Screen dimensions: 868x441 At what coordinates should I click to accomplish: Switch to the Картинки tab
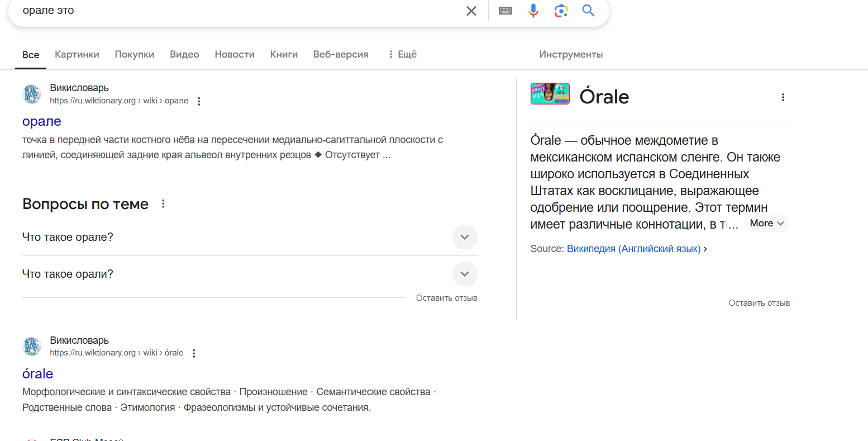[x=77, y=54]
